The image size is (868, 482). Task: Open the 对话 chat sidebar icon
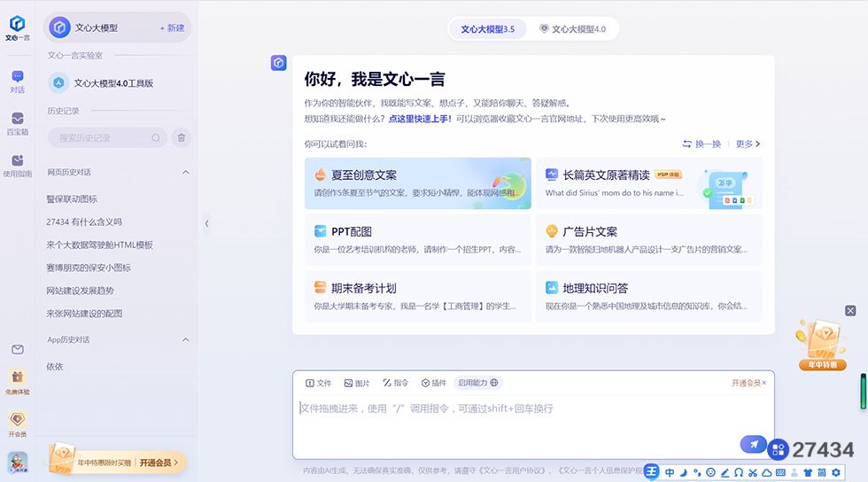(17, 82)
